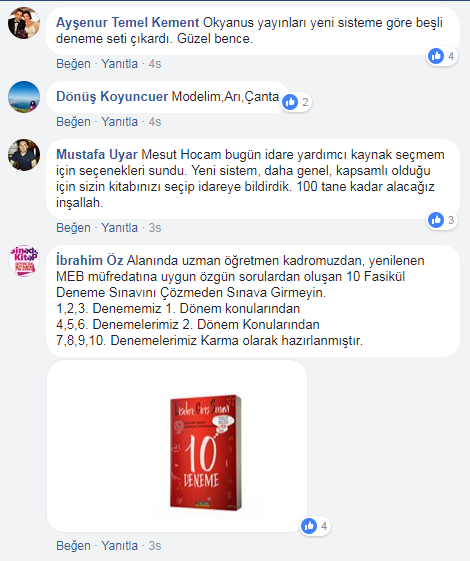View the 2 likes on Dönüş's comment
The height and width of the screenshot is (561, 470).
tap(297, 102)
